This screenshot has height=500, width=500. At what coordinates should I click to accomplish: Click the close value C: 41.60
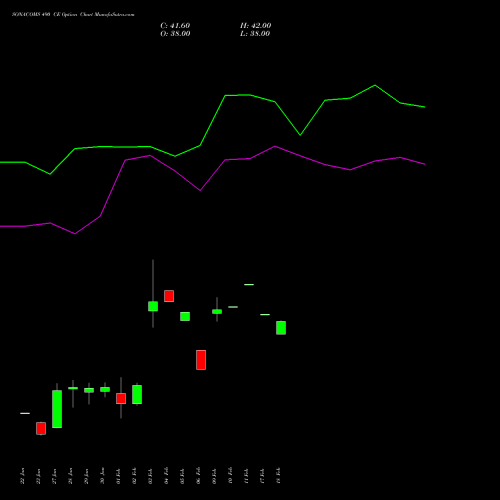click(x=175, y=26)
